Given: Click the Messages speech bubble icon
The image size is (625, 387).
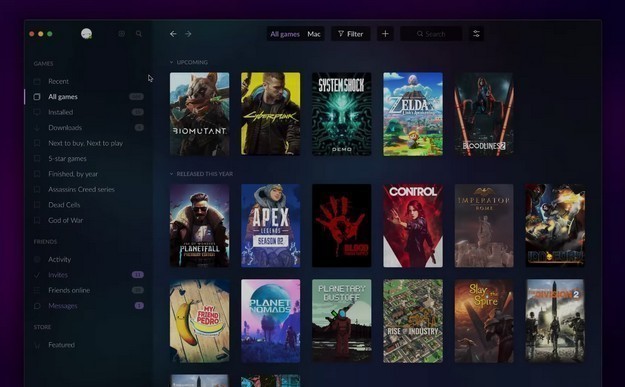Looking at the screenshot, I should point(37,306).
